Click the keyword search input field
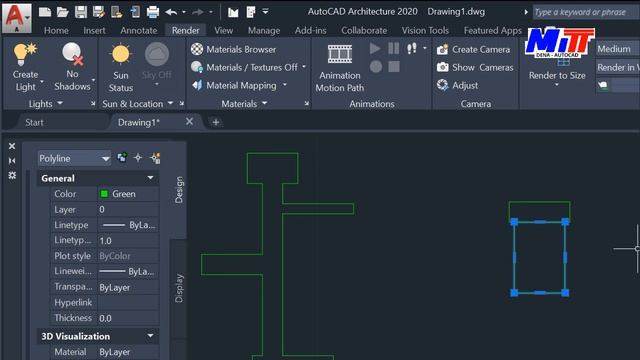This screenshot has height=360, width=640. pyautogui.click(x=586, y=12)
